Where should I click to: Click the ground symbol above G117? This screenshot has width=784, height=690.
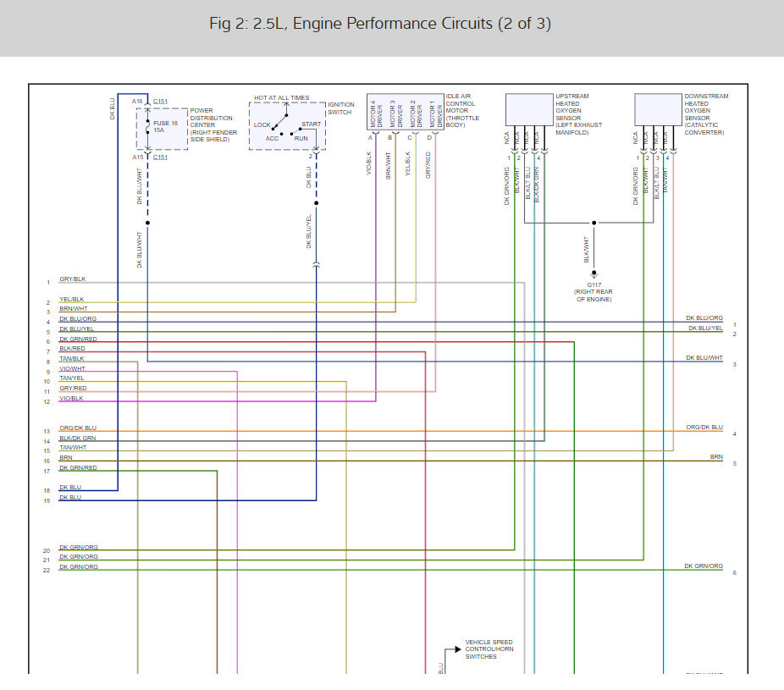(594, 274)
